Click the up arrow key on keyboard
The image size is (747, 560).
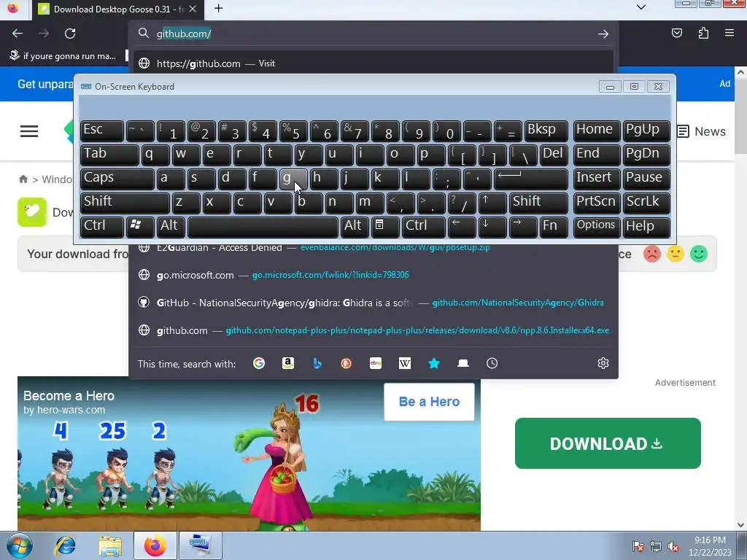point(492,203)
